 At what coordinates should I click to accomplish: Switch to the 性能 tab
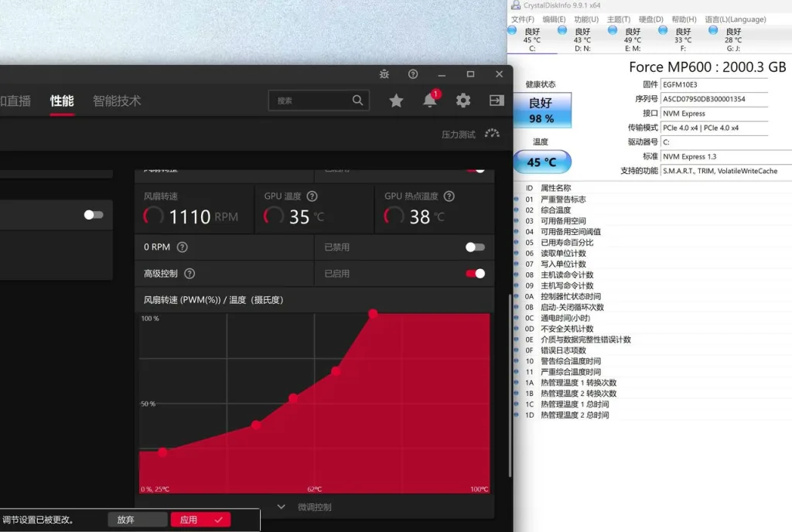(x=62, y=101)
